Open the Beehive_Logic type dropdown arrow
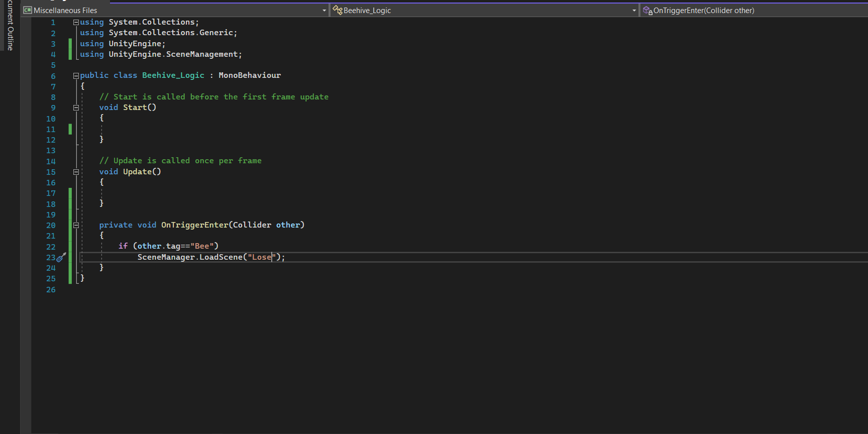The width and height of the screenshot is (868, 434). [634, 11]
